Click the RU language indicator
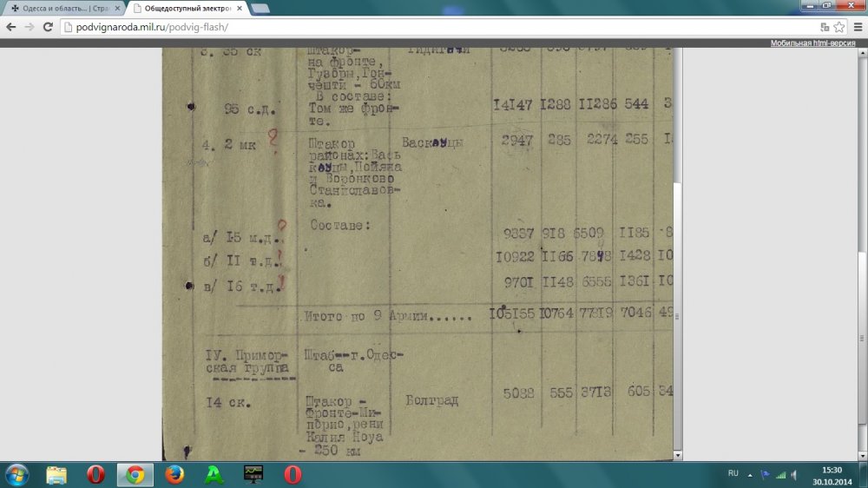Image resolution: width=868 pixels, height=488 pixels. click(733, 473)
